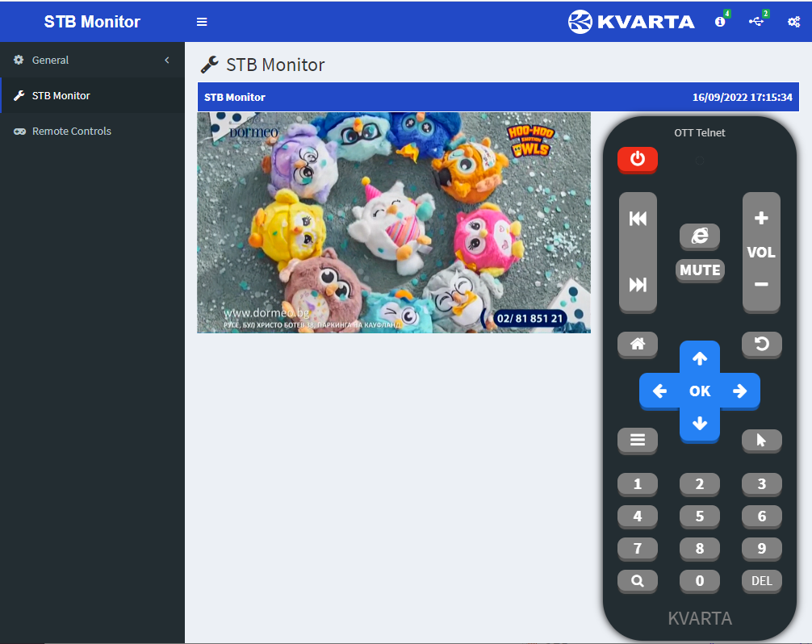Increase volume with the plus button

tap(761, 218)
